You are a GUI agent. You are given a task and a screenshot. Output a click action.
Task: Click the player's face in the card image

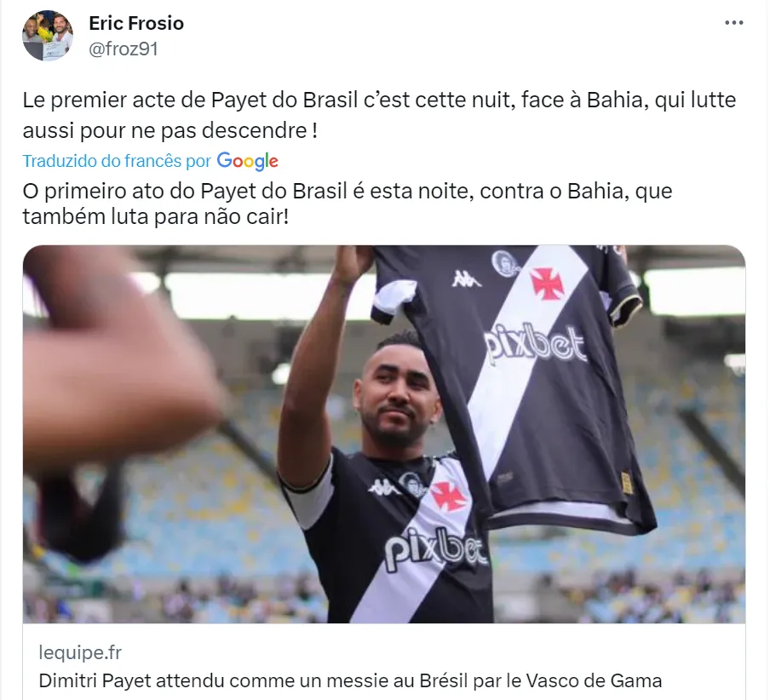pos(399,399)
